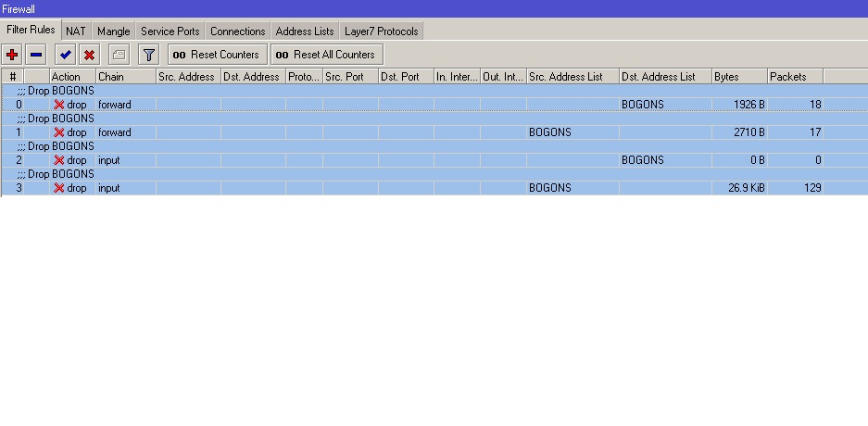Switch to Filter Rules tab
The image size is (868, 426).
click(31, 30)
